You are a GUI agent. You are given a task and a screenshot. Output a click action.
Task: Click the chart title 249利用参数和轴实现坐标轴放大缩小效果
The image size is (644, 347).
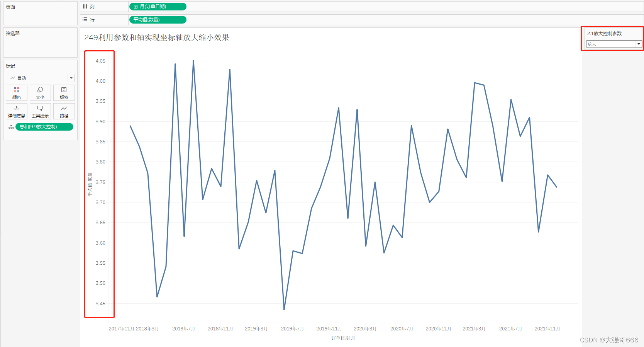pyautogui.click(x=157, y=37)
